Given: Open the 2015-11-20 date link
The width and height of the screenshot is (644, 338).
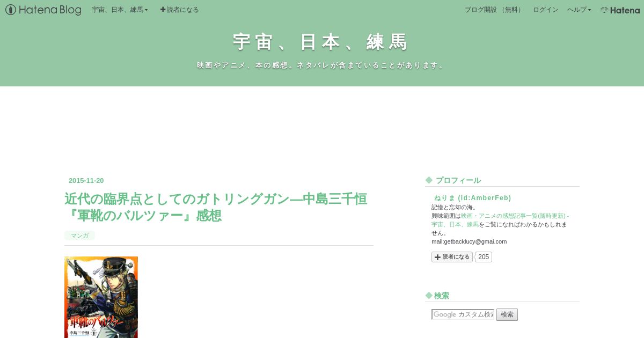Looking at the screenshot, I should (x=86, y=181).
